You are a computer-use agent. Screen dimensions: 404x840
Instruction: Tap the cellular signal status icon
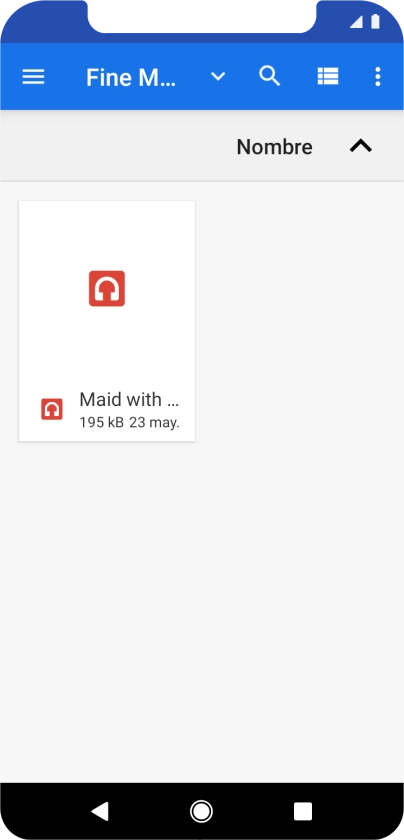(x=356, y=21)
